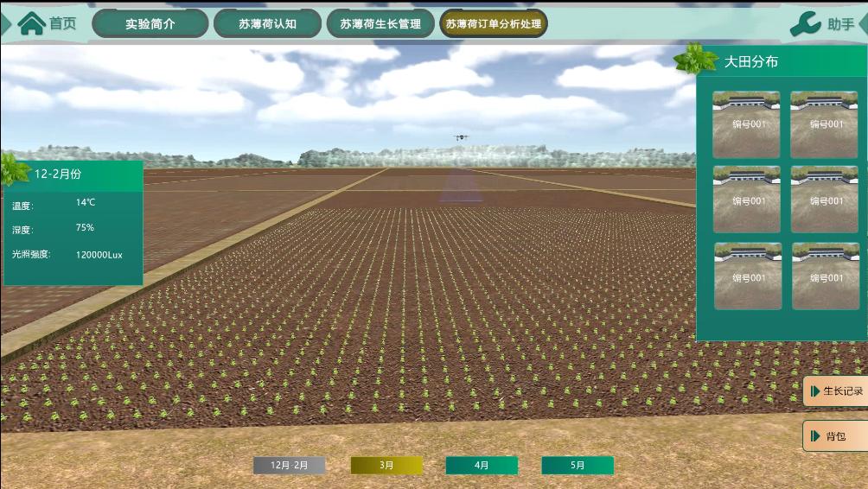Select the top-left 编号001 field thumbnail
The height and width of the screenshot is (489, 868).
746,124
